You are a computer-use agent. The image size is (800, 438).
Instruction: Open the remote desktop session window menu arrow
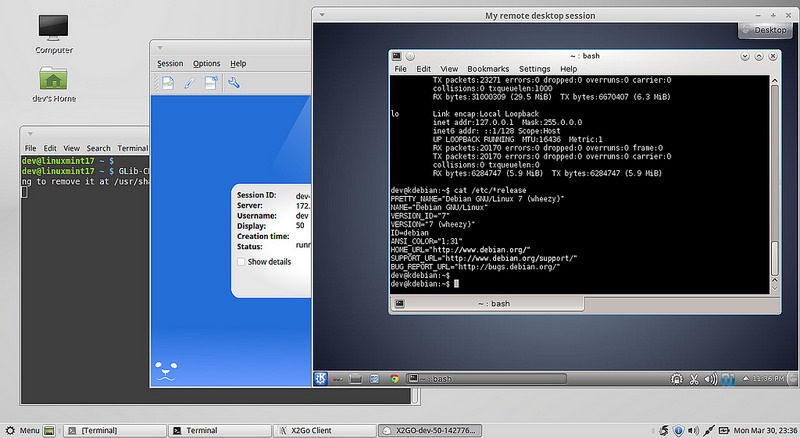[320, 15]
